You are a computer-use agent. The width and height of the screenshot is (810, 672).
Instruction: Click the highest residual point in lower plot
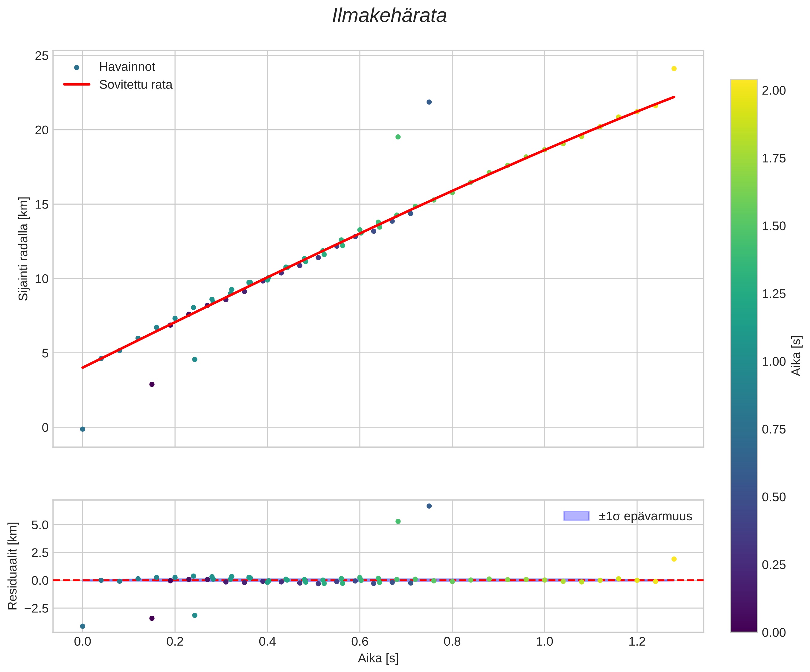tap(429, 506)
